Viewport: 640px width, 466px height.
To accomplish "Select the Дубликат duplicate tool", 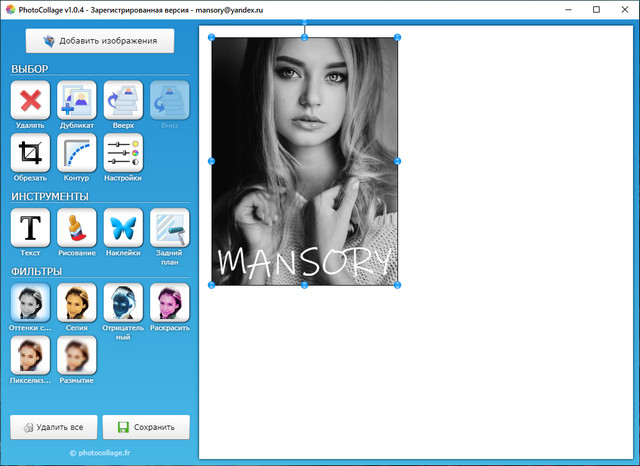I will coord(77,100).
